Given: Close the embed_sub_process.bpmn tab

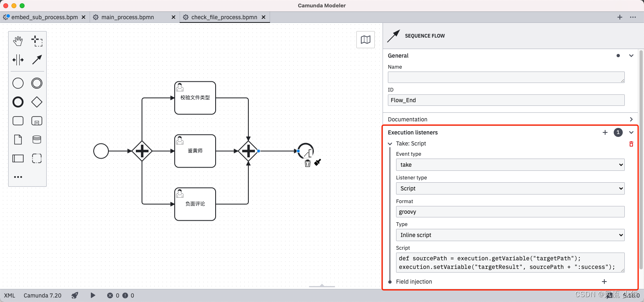Looking at the screenshot, I should point(83,17).
